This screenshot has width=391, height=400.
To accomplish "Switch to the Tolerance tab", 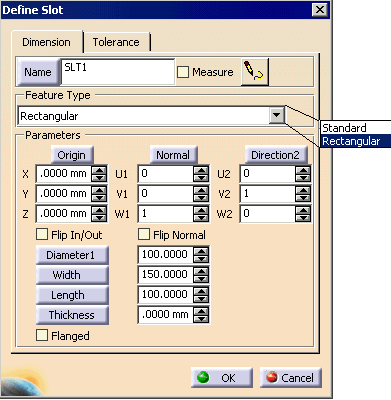I will (116, 42).
